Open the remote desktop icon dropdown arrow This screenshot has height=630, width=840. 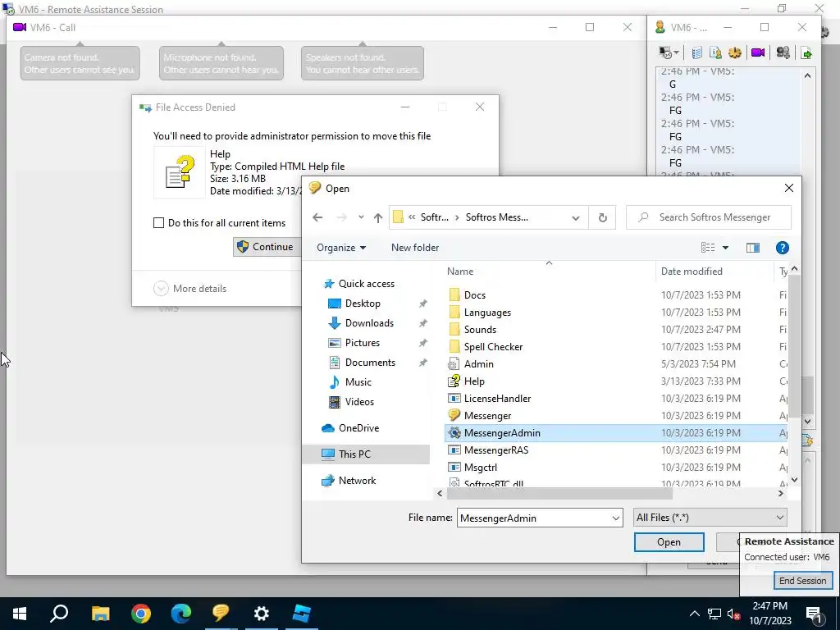pos(677,52)
